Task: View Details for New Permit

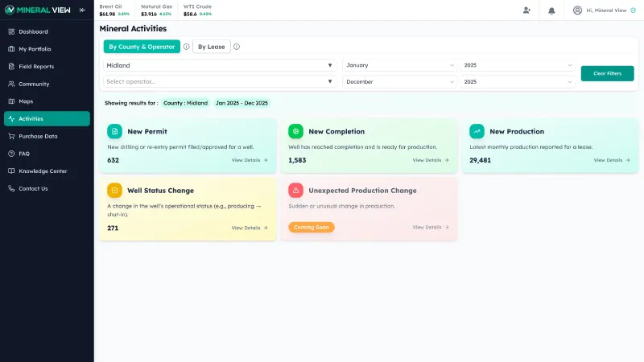Action: [250, 160]
